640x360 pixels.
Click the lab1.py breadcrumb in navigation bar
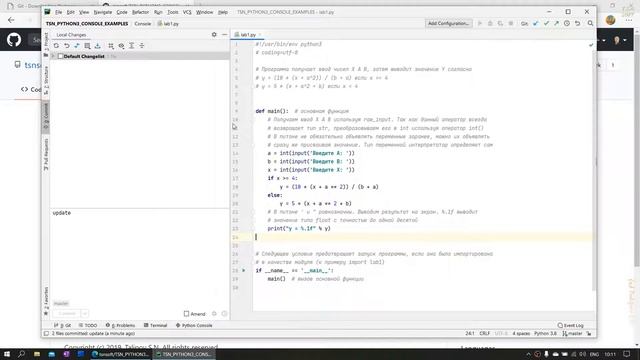pyautogui.click(x=168, y=24)
